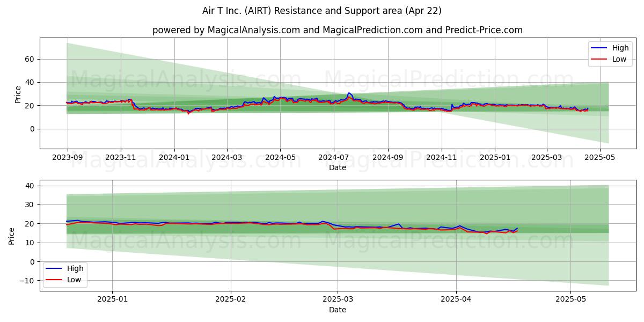Click the '2024-07' tick label
Image resolution: width=644 pixels, height=322 pixels.
pos(334,157)
